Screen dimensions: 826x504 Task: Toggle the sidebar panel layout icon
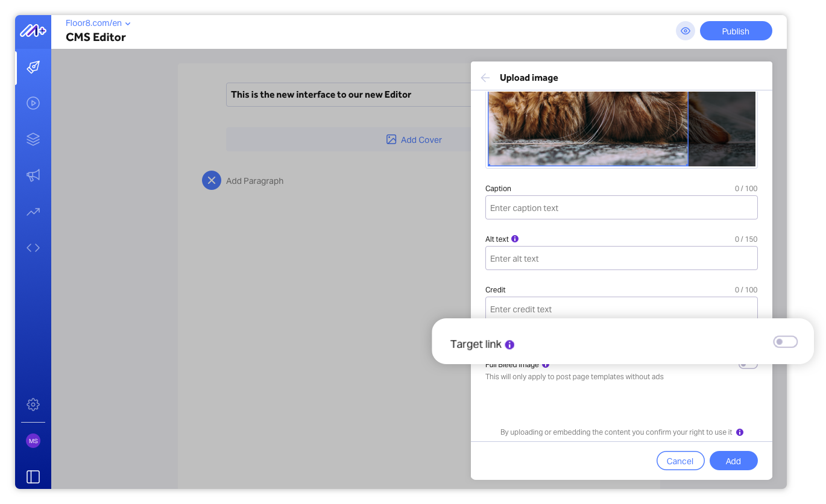(33, 477)
